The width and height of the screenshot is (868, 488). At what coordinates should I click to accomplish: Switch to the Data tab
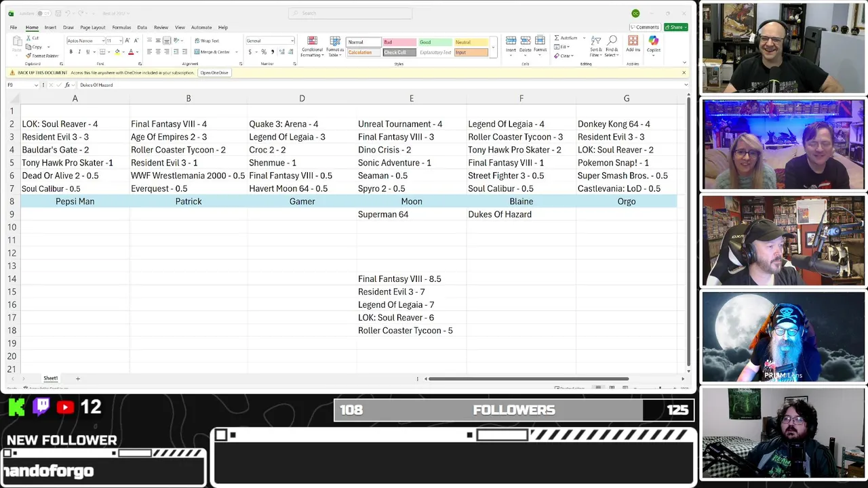[142, 27]
